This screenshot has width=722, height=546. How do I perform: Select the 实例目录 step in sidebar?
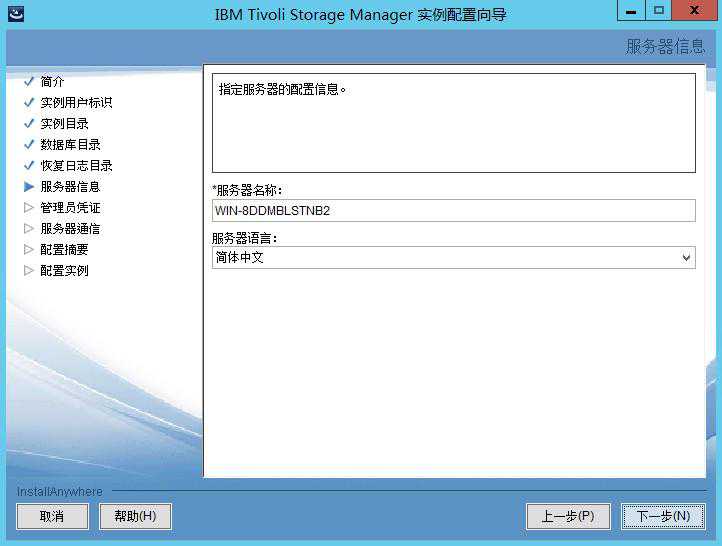(64, 123)
